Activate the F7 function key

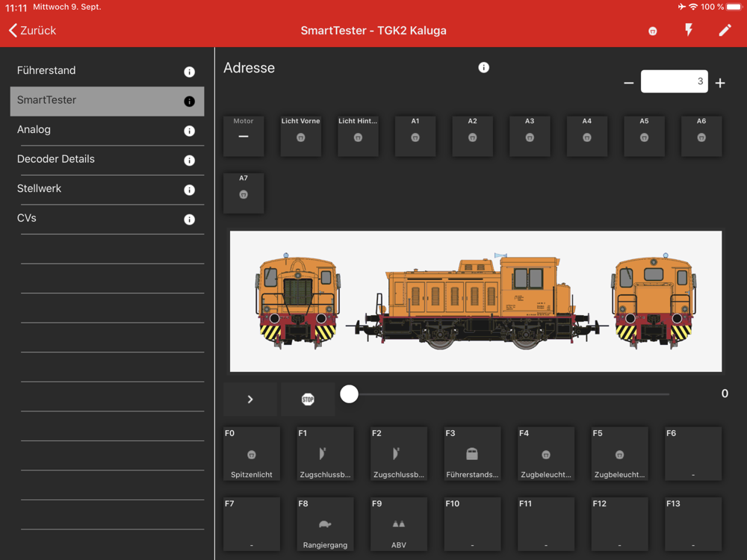click(252, 524)
